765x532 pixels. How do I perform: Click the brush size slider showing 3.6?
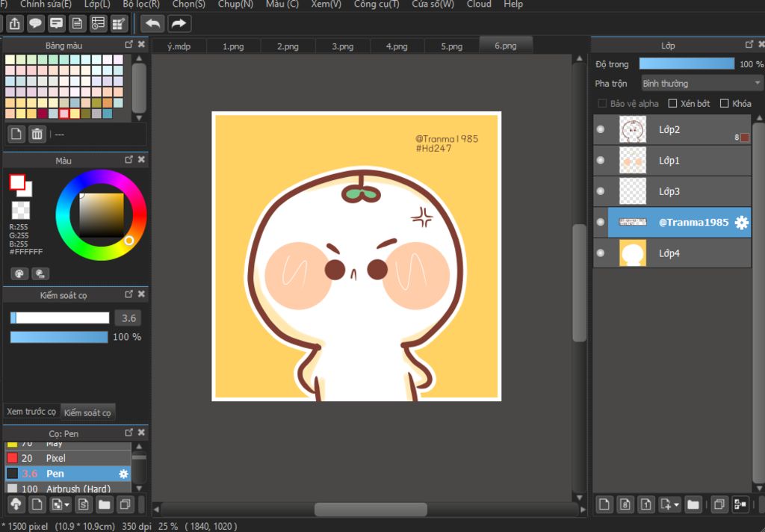[60, 318]
